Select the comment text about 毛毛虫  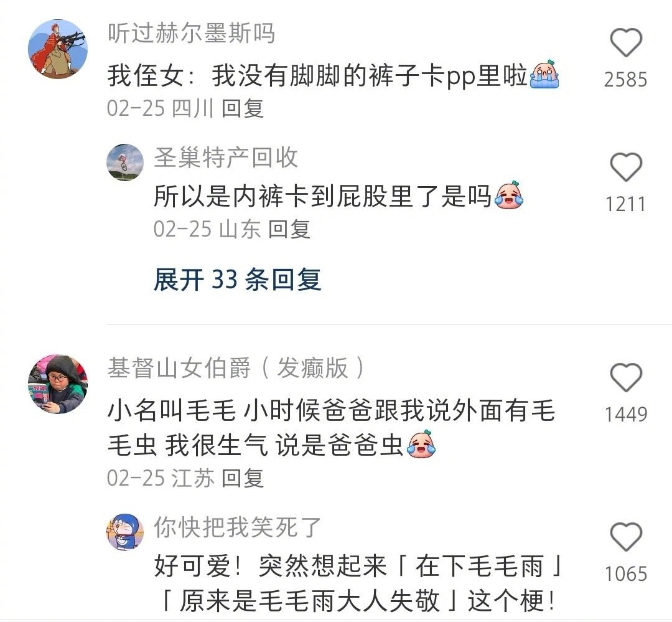[331, 428]
